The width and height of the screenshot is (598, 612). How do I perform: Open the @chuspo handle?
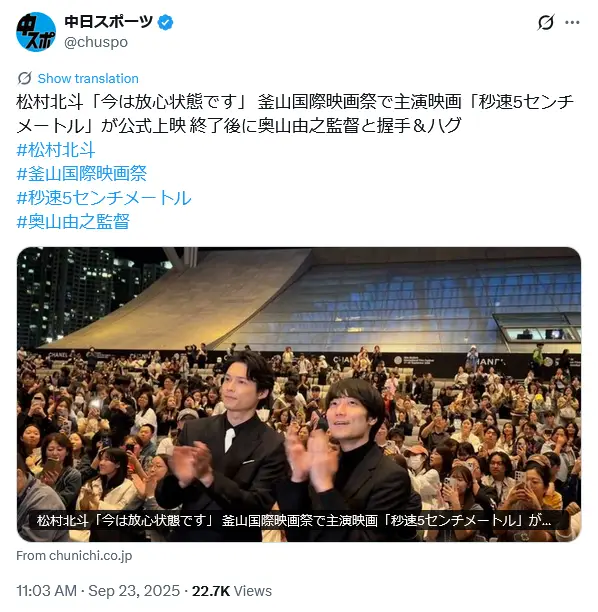click(96, 42)
